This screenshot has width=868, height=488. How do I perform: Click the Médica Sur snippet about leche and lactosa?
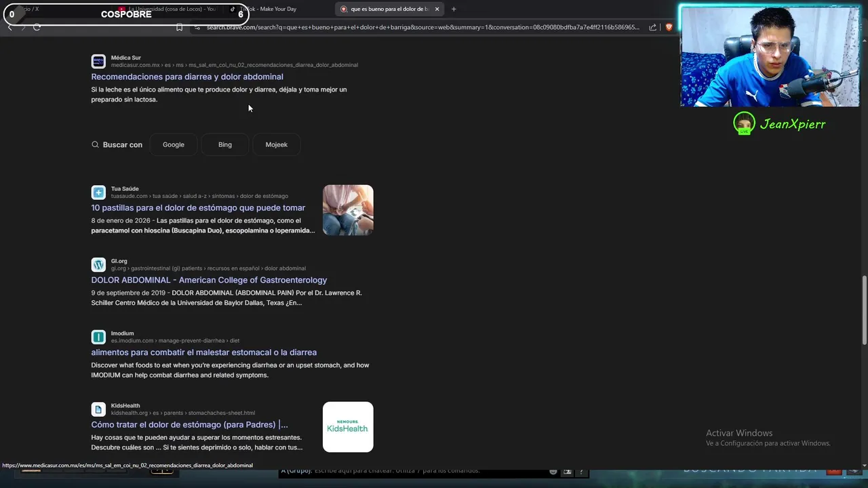click(219, 94)
